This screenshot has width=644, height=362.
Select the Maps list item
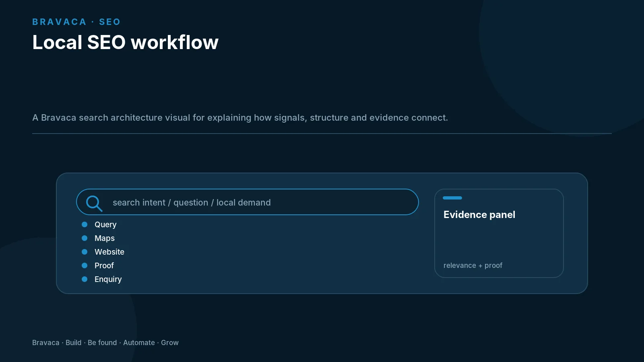tap(105, 238)
